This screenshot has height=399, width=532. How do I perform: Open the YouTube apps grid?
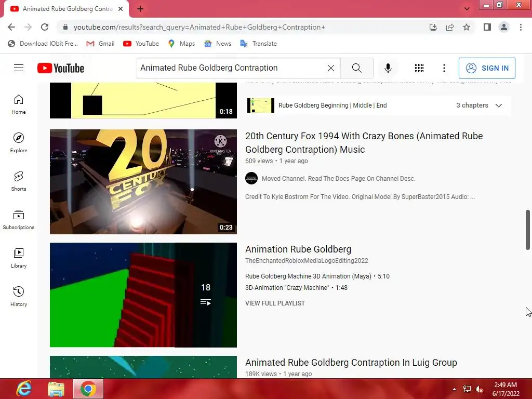coord(419,68)
